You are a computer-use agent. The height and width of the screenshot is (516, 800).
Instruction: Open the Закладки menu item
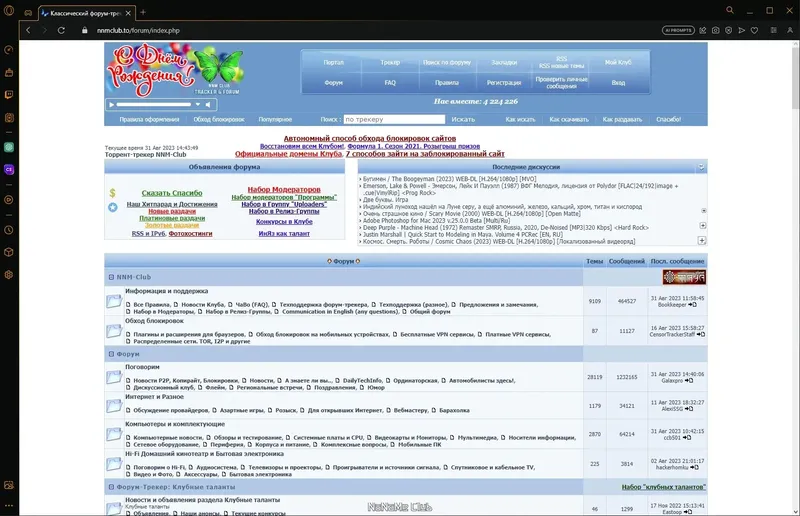pos(504,62)
